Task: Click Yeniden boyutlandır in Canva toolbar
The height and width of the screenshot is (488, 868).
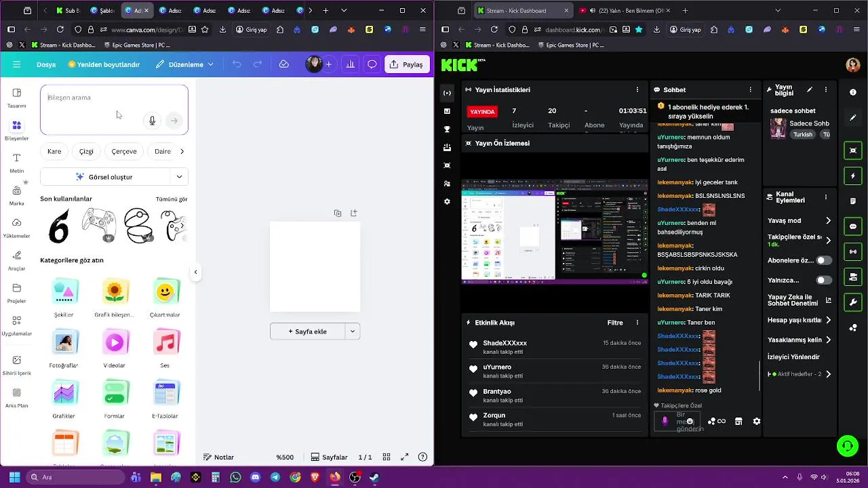Action: (x=104, y=64)
